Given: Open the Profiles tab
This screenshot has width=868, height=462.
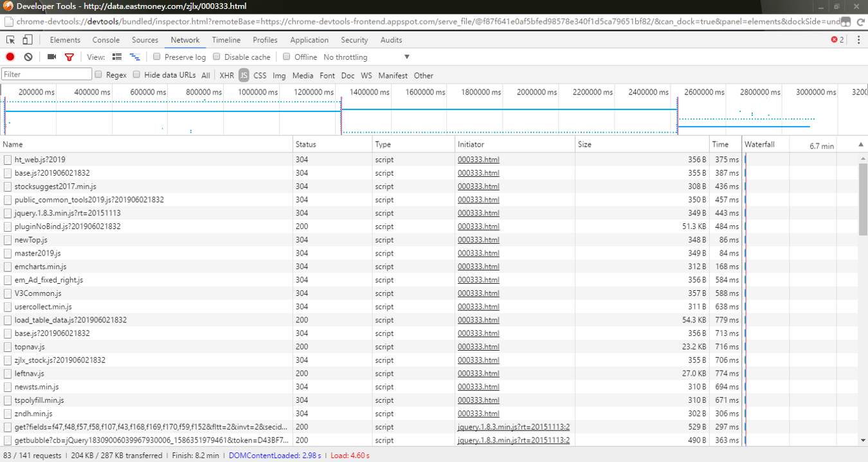Looking at the screenshot, I should point(265,40).
